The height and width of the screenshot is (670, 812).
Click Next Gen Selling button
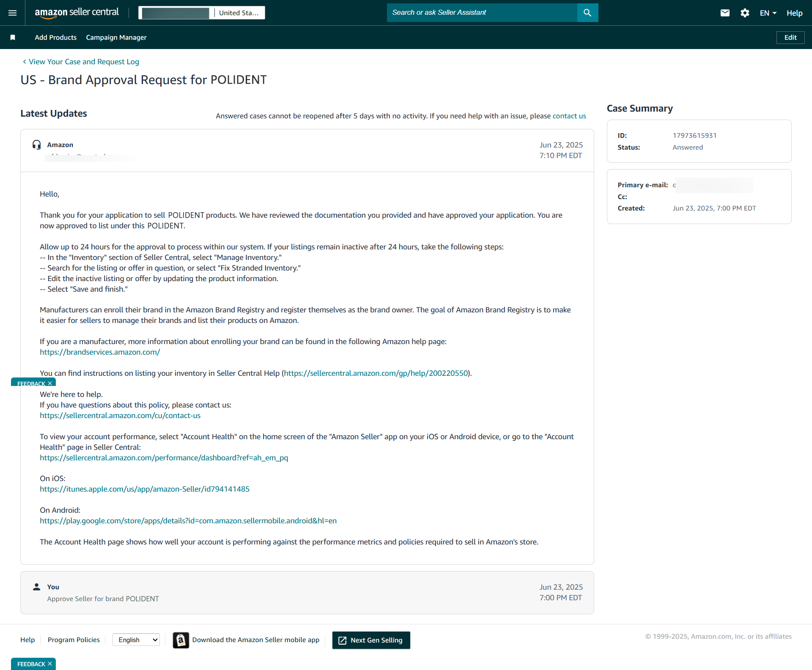point(371,640)
